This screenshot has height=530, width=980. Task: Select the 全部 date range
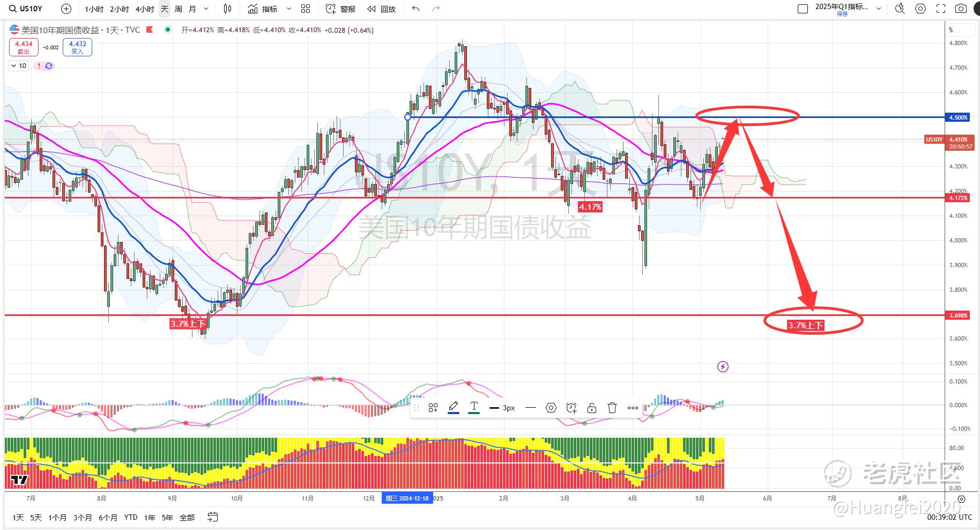[187, 518]
